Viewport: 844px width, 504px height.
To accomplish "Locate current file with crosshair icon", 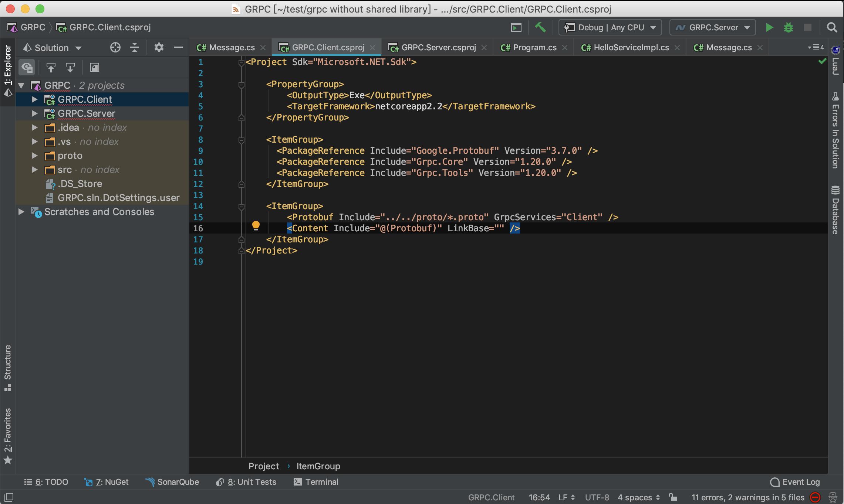I will (x=115, y=48).
